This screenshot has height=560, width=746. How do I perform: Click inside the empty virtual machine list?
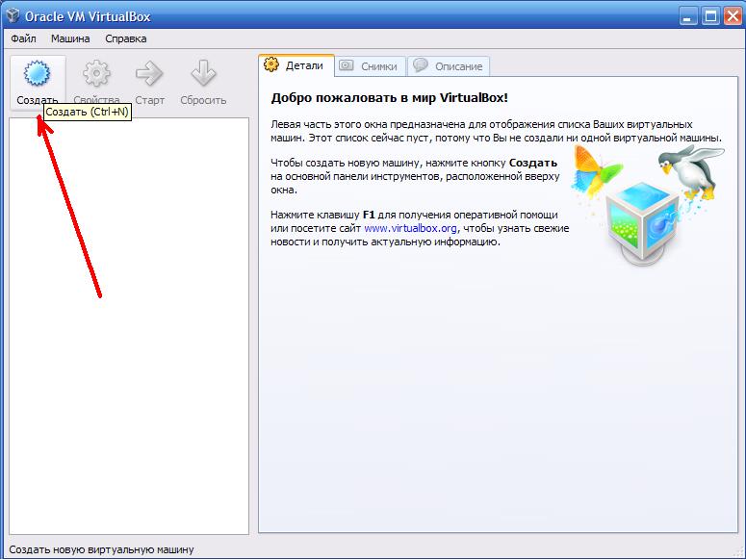[129, 326]
